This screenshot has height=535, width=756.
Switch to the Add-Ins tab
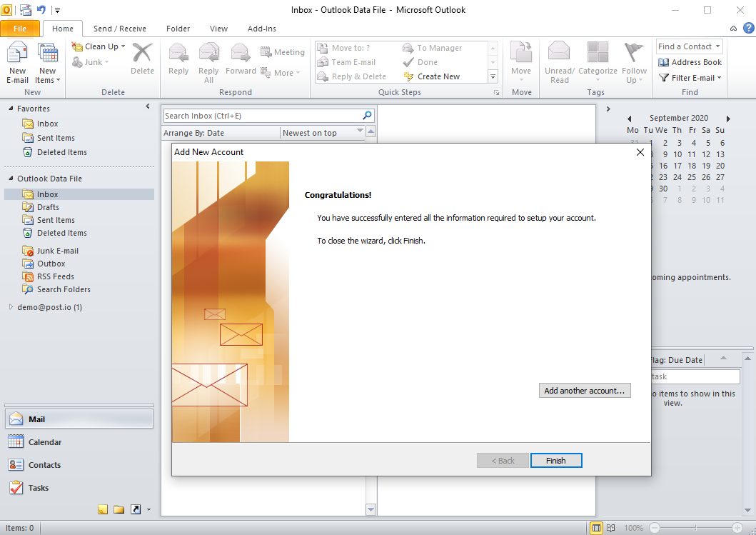[x=262, y=29]
